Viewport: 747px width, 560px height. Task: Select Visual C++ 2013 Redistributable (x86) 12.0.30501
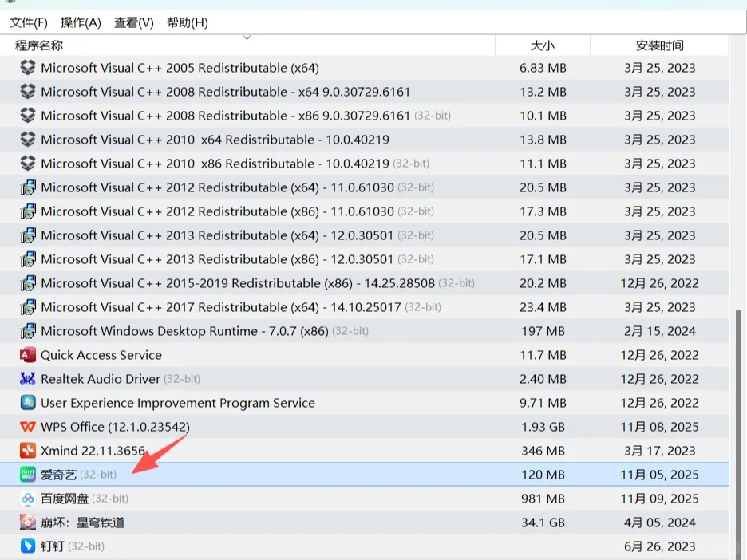coord(217,259)
